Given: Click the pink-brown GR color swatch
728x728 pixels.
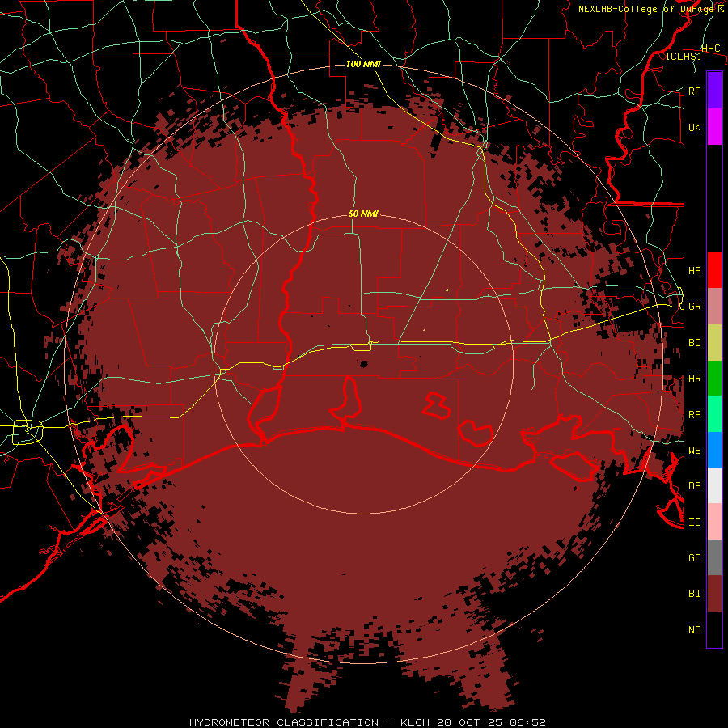Looking at the screenshot, I should click(714, 306).
